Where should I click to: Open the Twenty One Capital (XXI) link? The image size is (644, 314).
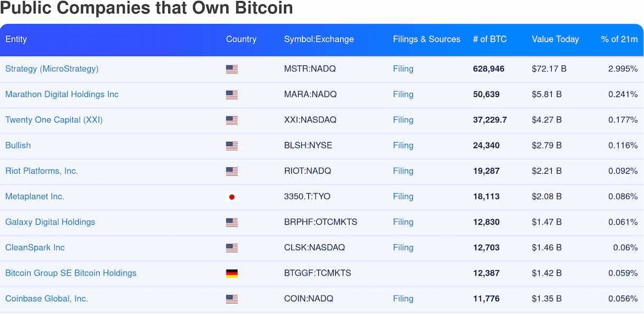point(54,120)
